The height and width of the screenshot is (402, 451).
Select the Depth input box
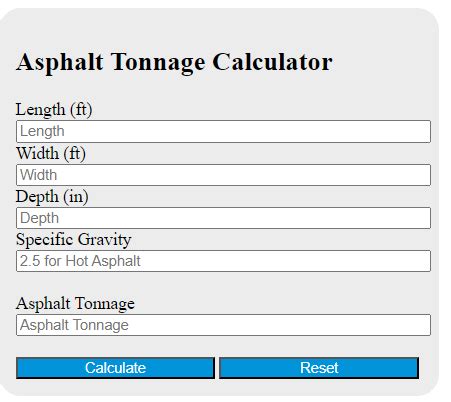pos(223,218)
